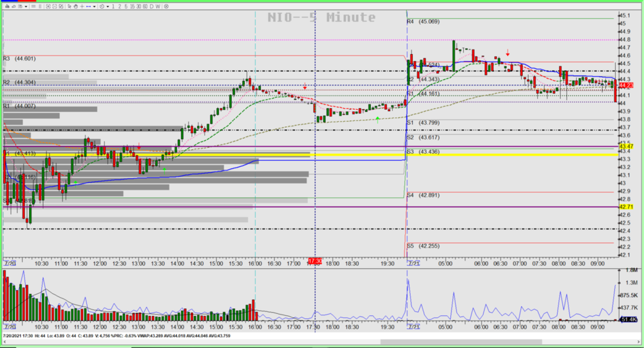
Task: Select the blue line drawing tool
Action: tap(88, 6)
